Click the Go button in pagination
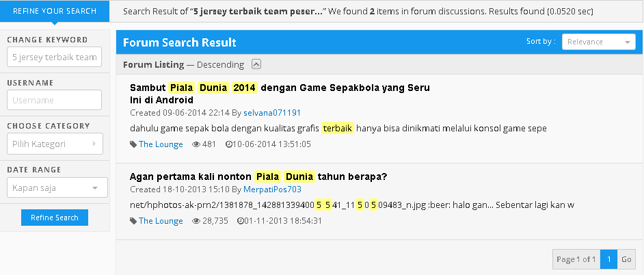The width and height of the screenshot is (644, 275). pyautogui.click(x=626, y=259)
